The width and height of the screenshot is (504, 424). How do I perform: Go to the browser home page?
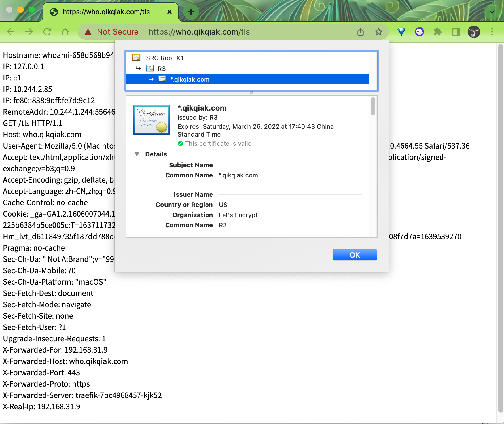[65, 32]
